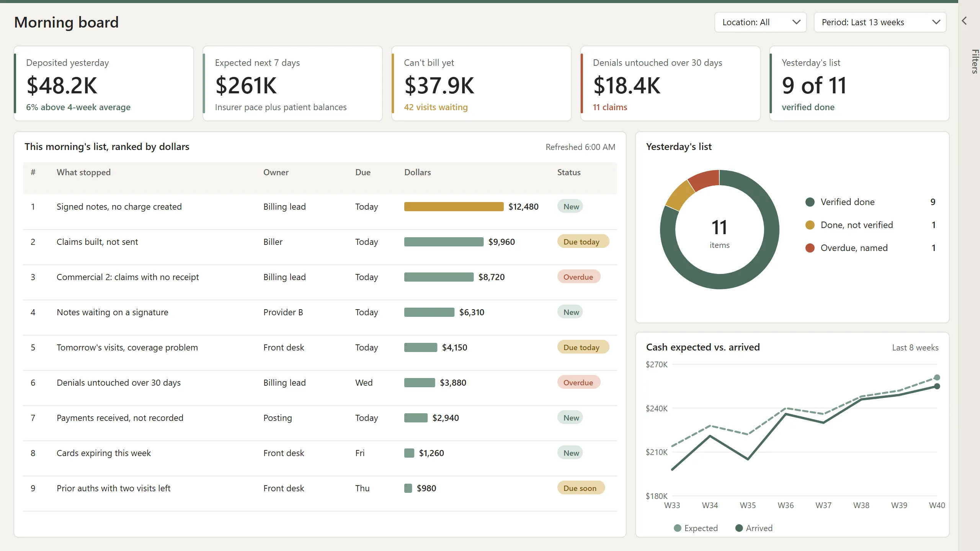Click 'Payments received, not recorded'
This screenshot has width=980, height=551.
(x=120, y=418)
